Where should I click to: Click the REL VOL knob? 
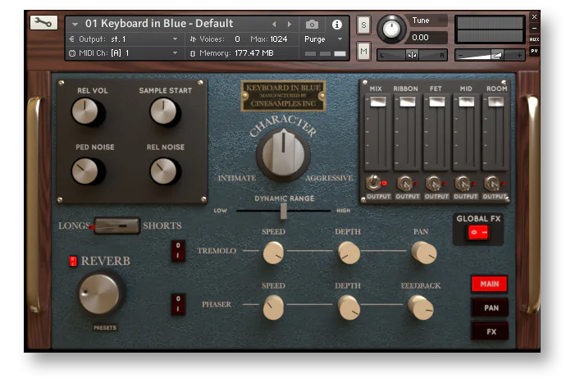click(85, 112)
